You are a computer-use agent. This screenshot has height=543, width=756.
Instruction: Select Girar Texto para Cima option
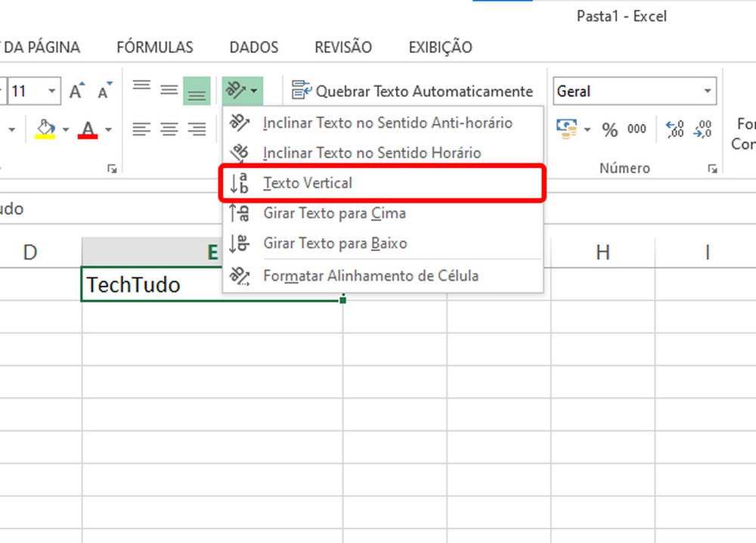point(334,213)
